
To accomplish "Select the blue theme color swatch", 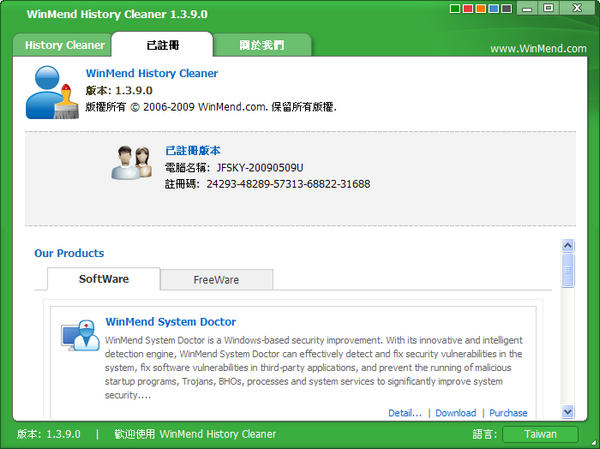I will coord(493,10).
